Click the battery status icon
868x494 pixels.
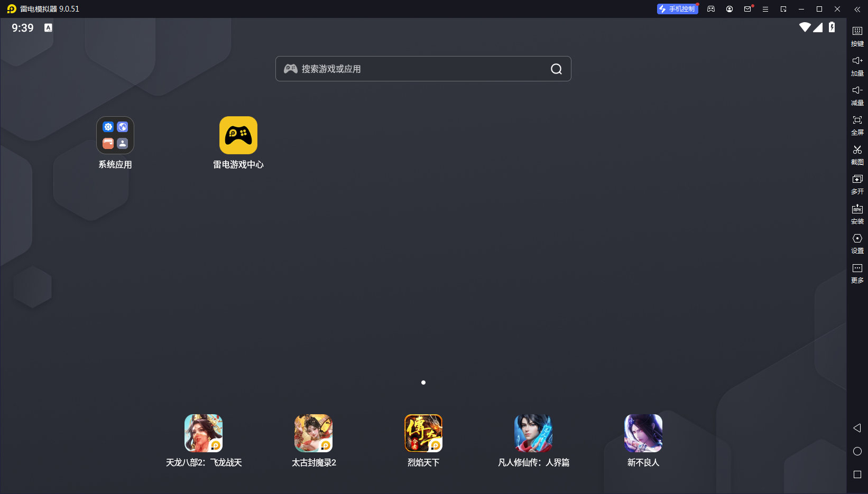(x=832, y=27)
